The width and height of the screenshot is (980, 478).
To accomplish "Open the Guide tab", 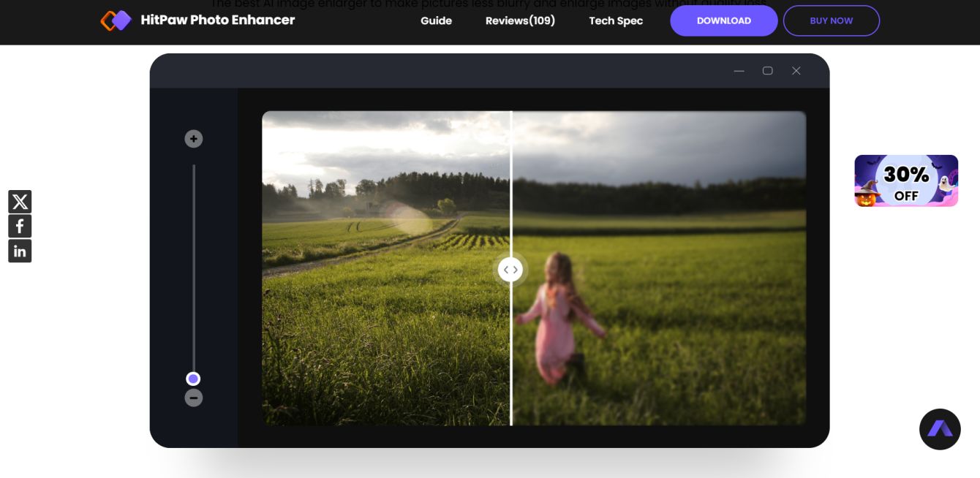I will [436, 20].
